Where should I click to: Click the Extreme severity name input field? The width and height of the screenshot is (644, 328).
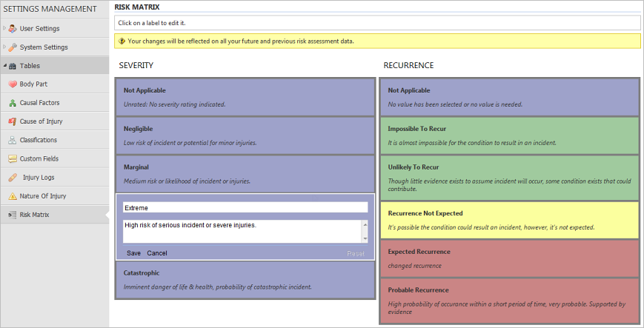[245, 208]
